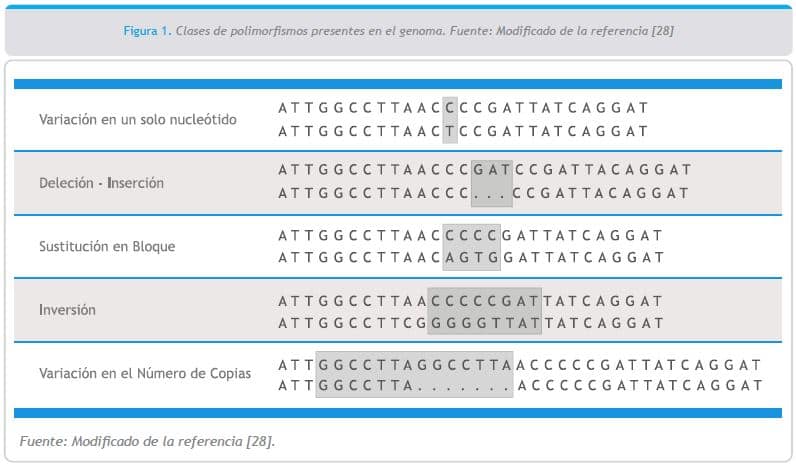Click the italic figure title about polimorfismos

tap(427, 31)
